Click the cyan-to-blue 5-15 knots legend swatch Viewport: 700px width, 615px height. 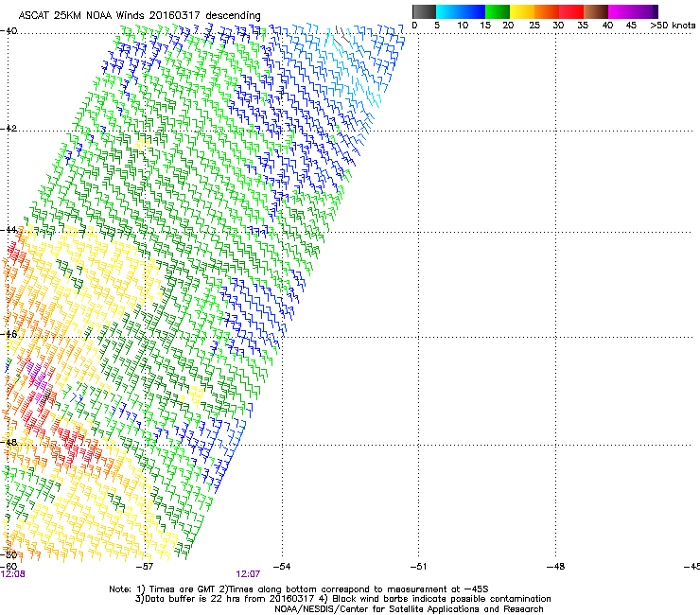461,11
